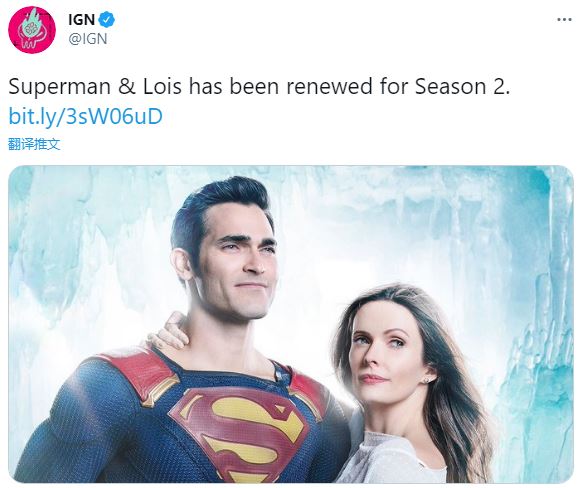Open the @IGN handle
The width and height of the screenshot is (582, 488).
tap(88, 39)
